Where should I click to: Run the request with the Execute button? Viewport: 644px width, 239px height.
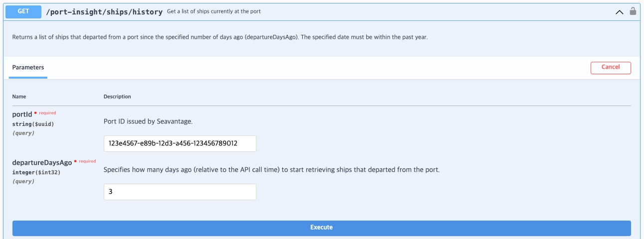(x=321, y=228)
